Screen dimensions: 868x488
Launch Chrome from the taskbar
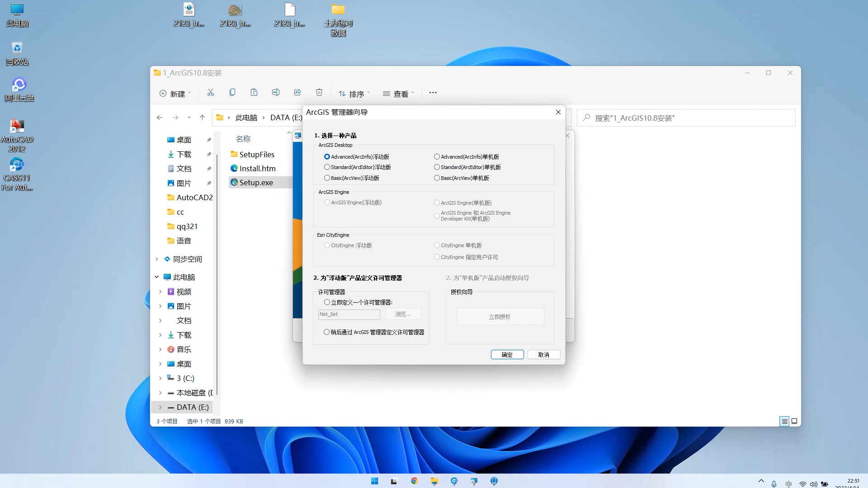point(415,481)
